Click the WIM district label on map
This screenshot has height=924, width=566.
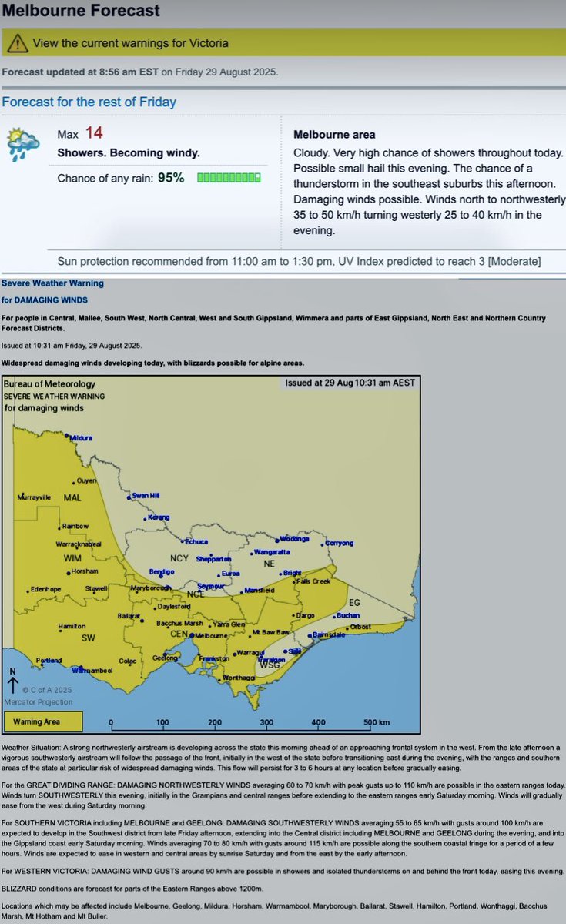pyautogui.click(x=72, y=557)
